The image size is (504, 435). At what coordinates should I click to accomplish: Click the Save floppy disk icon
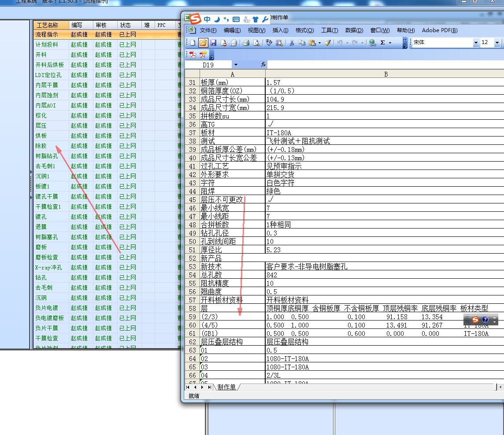[x=213, y=42]
